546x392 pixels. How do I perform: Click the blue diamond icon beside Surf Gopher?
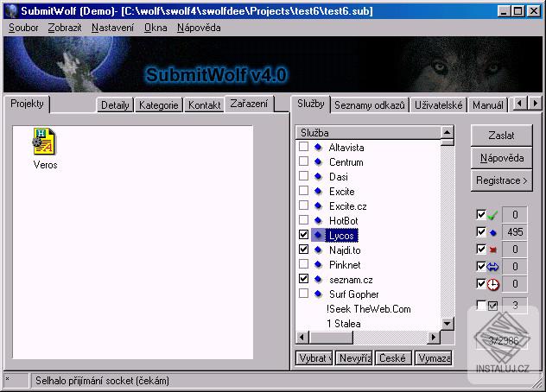[x=318, y=294]
